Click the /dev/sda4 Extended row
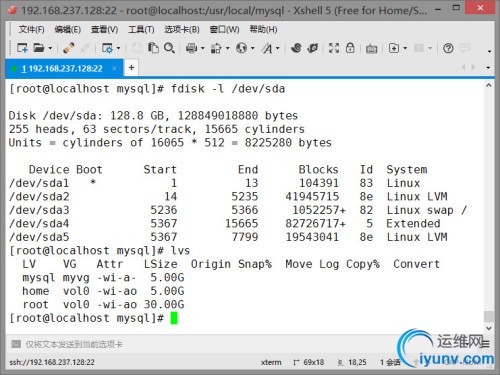500x375 pixels. 225,224
